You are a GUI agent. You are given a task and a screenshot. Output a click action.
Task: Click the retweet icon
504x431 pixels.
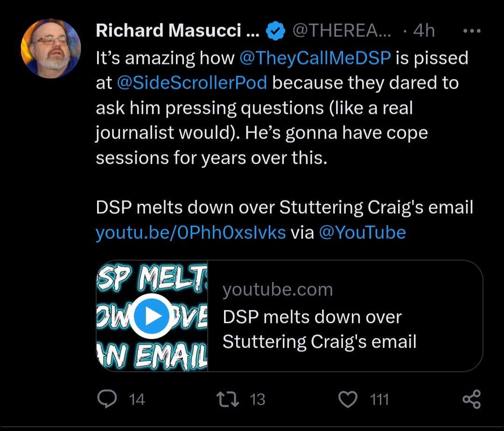pos(228,399)
